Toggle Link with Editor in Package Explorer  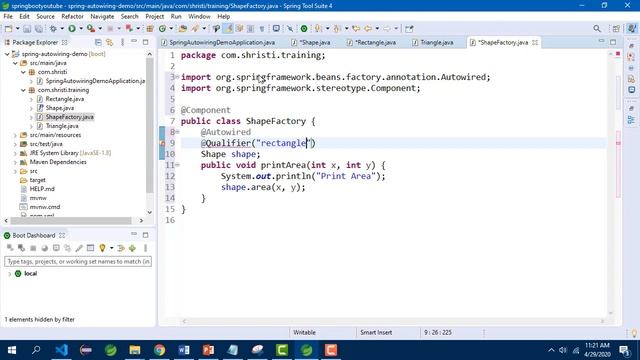(109, 42)
